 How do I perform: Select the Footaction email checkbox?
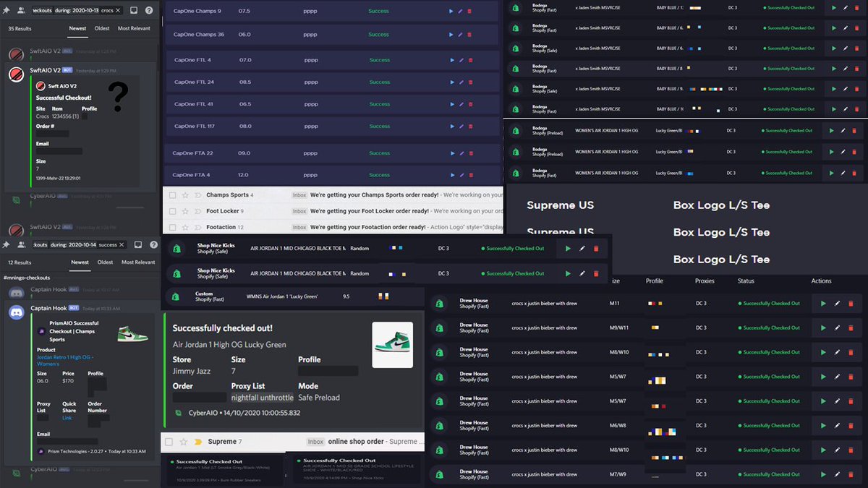point(172,227)
